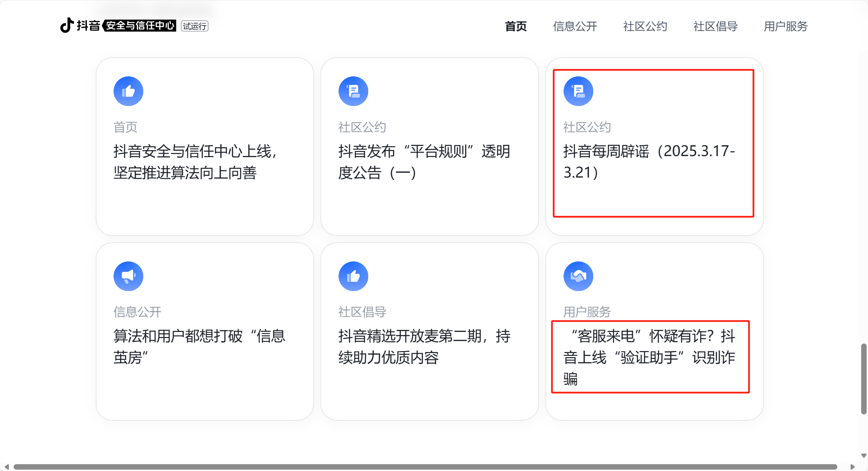Open article 抖音发布“平台规则”透明度公告
This screenshot has width=868, height=471.
coord(424,162)
